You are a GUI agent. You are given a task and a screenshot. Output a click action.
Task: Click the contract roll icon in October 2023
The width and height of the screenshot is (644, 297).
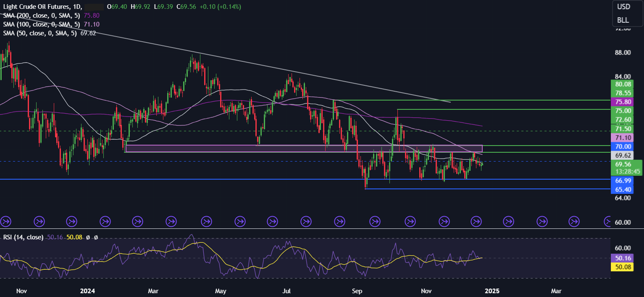click(5, 221)
